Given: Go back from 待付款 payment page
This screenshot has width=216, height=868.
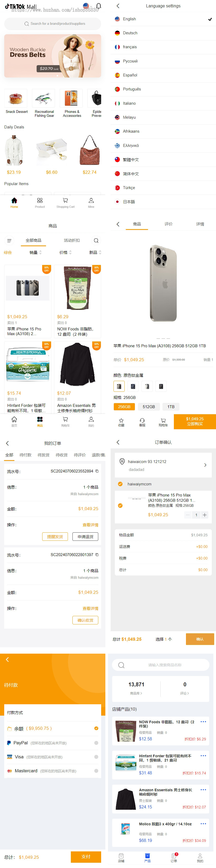Looking at the screenshot, I should coord(7,659).
